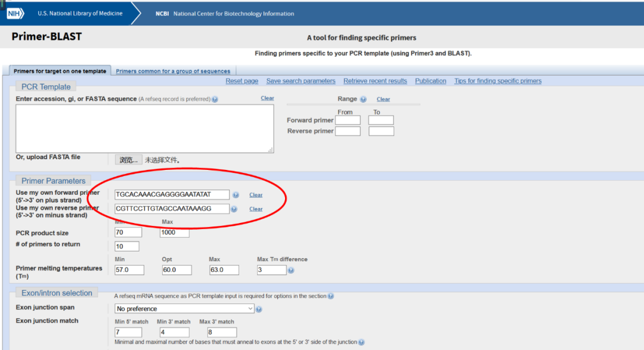
Task: Select Primers for target on one template tab
Action: click(x=60, y=71)
